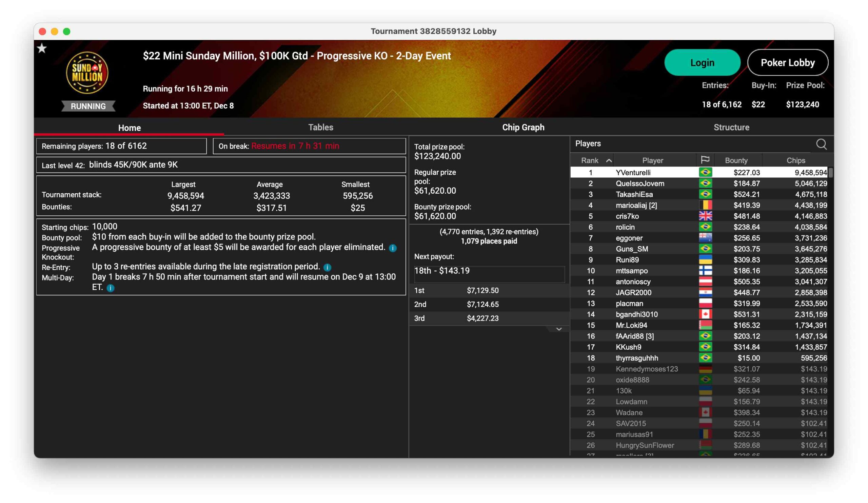Toggle the favorite star icon
868x503 pixels.
point(42,48)
